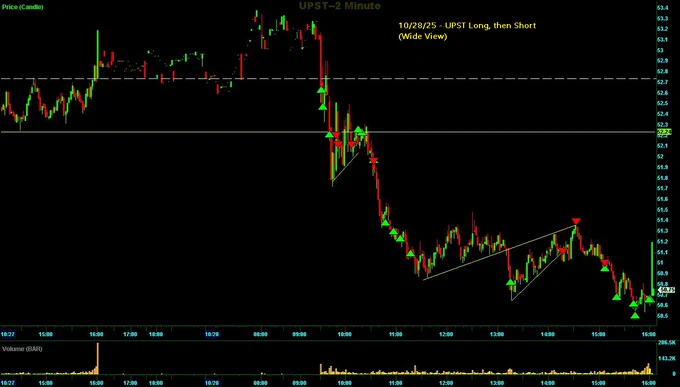Viewport: 680px width, 387px height.
Task: Select the long rising trendline ending at 14:30
Action: pos(499,253)
